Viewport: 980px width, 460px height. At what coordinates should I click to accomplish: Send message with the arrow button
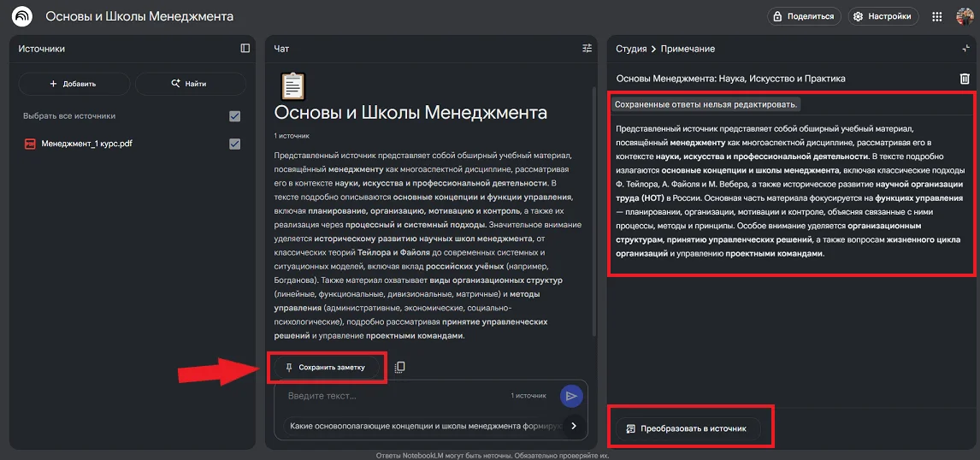(x=570, y=396)
